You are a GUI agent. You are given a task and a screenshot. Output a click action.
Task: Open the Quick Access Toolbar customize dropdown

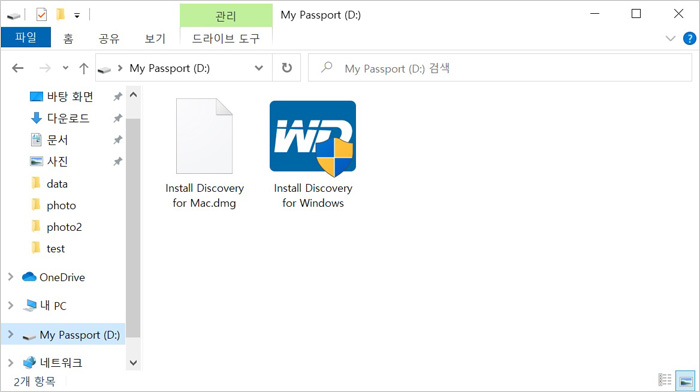tap(77, 16)
